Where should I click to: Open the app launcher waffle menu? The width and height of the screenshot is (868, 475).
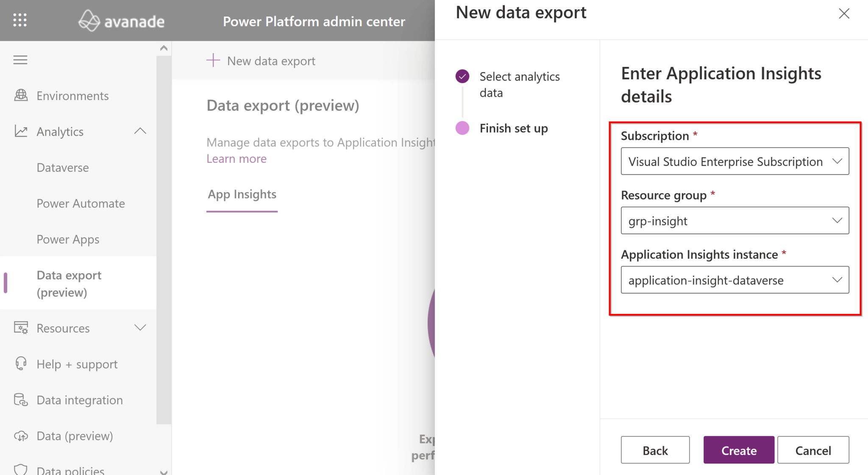(x=20, y=20)
